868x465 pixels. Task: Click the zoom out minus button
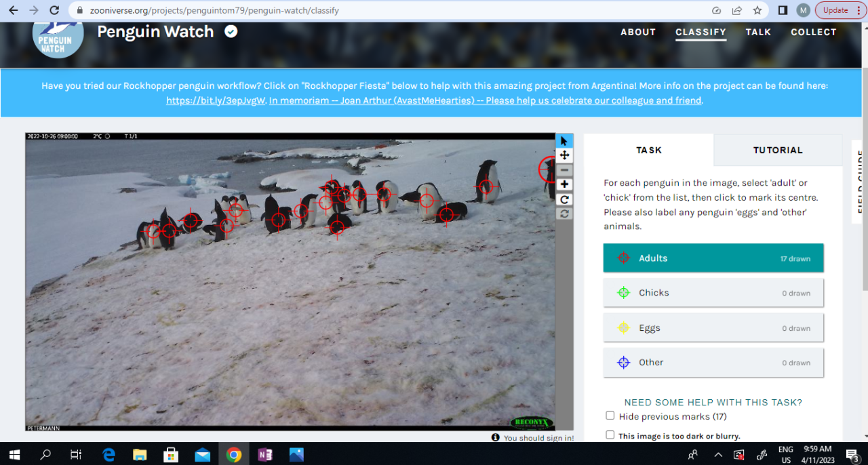pyautogui.click(x=564, y=170)
